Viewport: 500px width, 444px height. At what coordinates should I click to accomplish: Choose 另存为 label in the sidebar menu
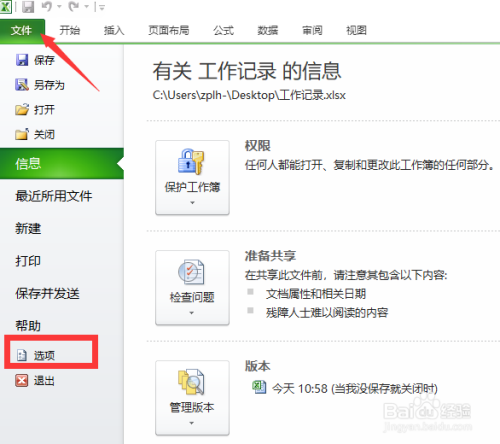[49, 85]
